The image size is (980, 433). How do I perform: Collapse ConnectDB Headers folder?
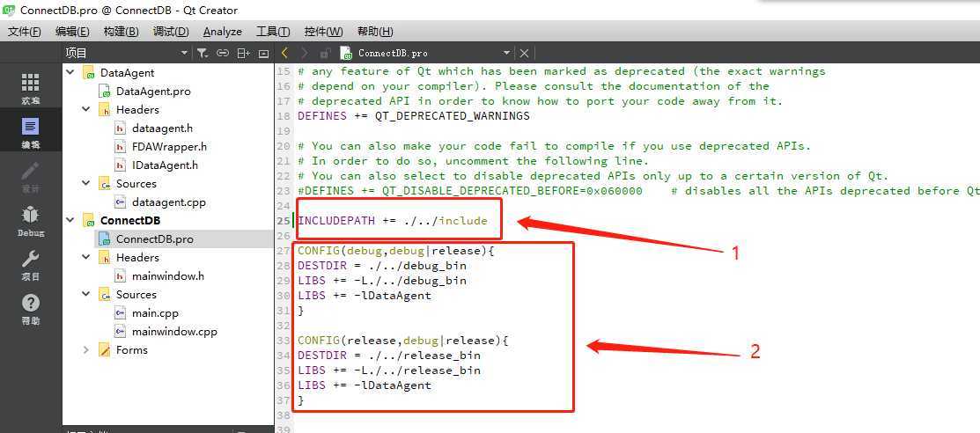(x=86, y=258)
